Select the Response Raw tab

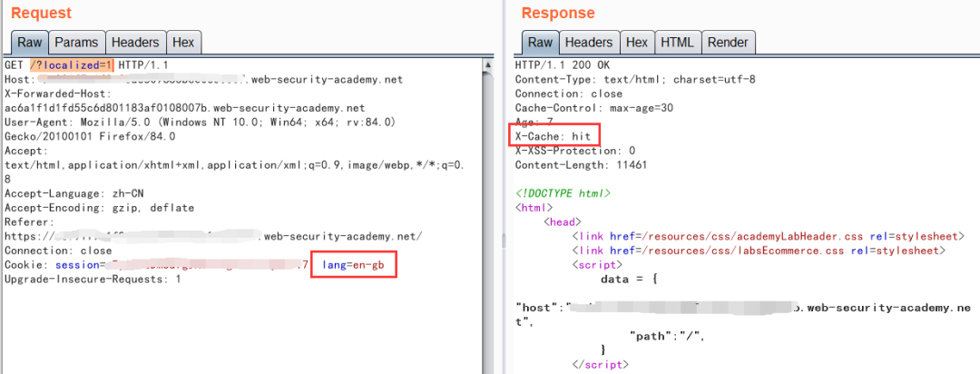(x=540, y=43)
